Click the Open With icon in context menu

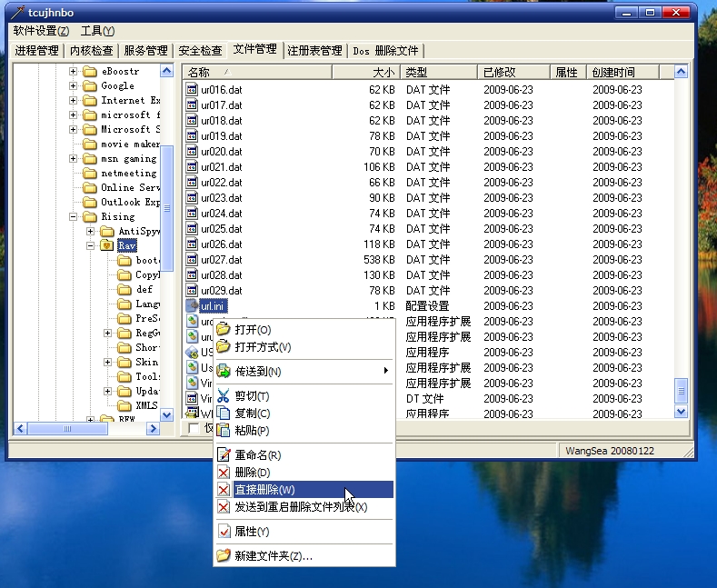[x=224, y=346]
